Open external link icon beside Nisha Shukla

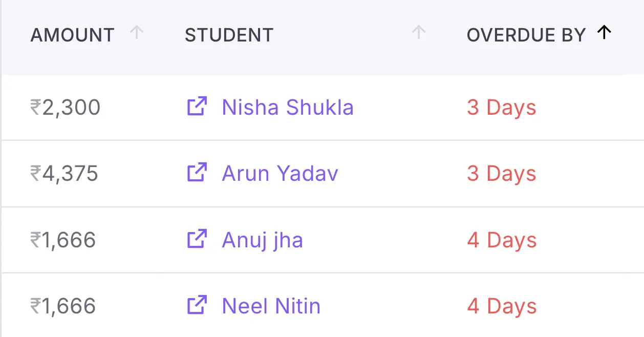197,107
